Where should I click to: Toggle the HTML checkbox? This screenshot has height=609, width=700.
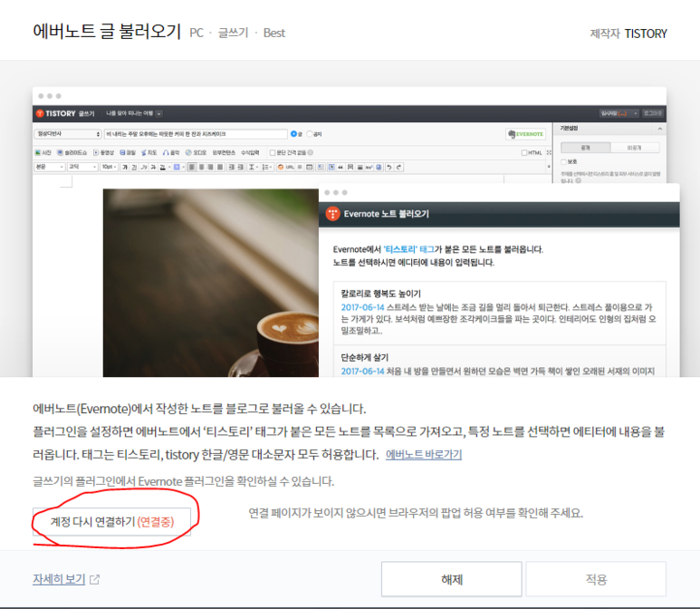point(524,153)
